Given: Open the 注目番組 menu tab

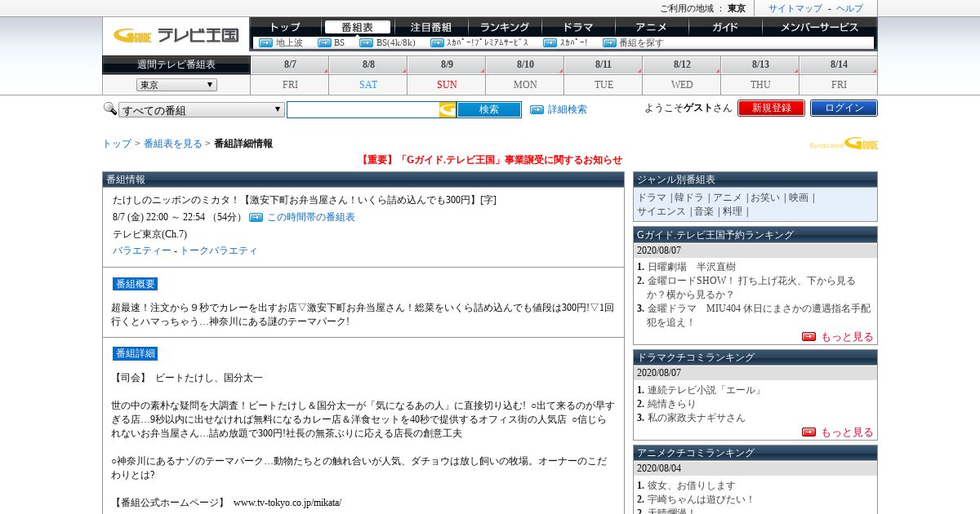Looking at the screenshot, I should (x=430, y=27).
